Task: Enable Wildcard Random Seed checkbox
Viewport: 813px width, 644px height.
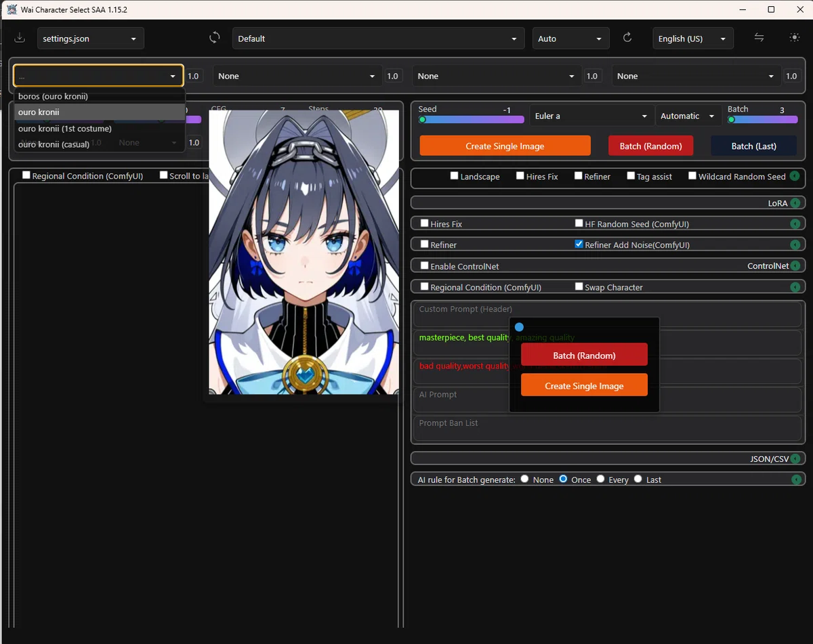Action: click(x=692, y=175)
